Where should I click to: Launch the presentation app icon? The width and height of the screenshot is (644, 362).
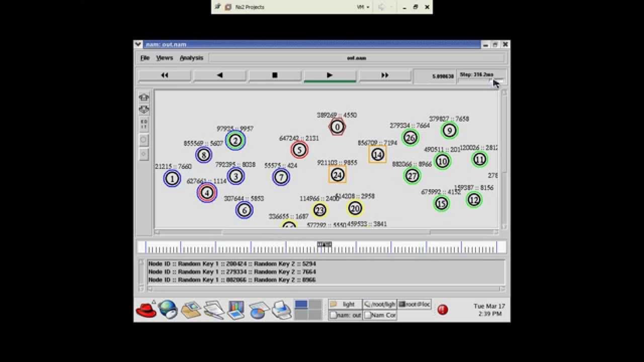235,310
